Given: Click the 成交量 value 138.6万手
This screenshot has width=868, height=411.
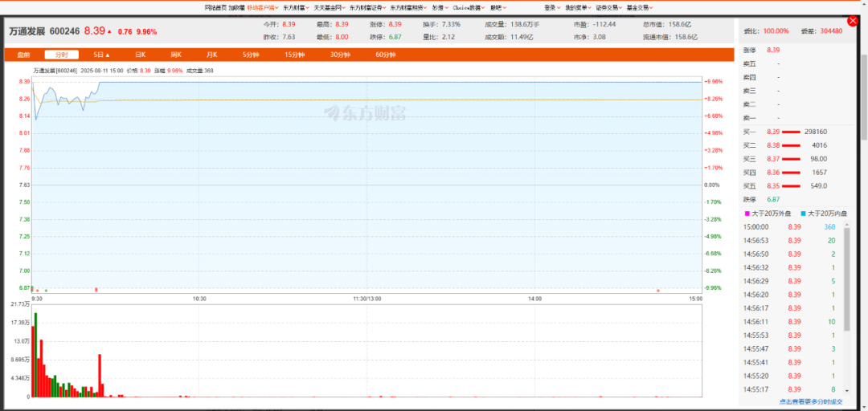Looking at the screenshot, I should click(526, 24).
